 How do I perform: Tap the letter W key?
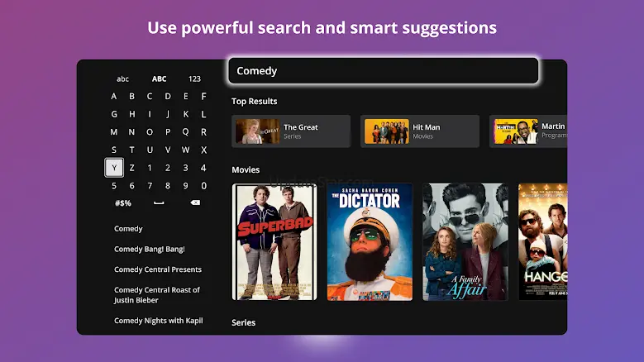pyautogui.click(x=186, y=150)
